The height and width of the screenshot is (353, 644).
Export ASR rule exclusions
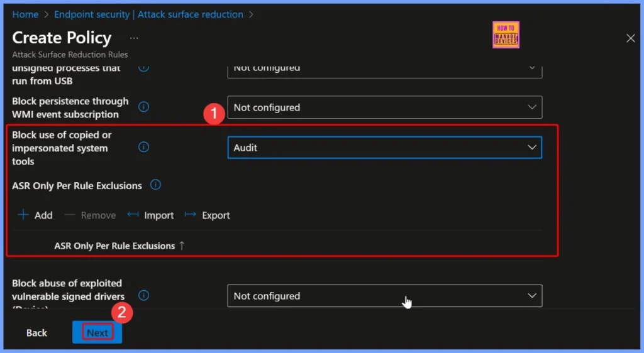(x=207, y=215)
